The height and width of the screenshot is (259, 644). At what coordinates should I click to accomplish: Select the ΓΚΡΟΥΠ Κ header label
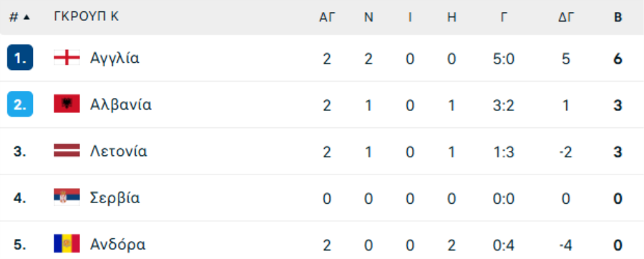coord(87,16)
